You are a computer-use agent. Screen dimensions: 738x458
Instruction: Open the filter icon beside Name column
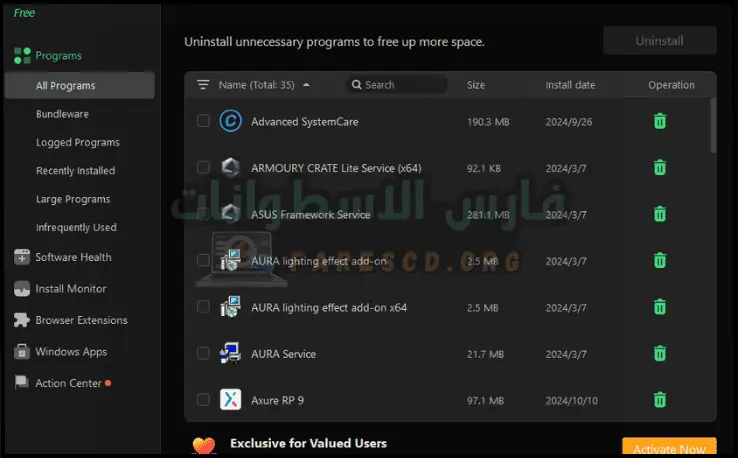point(203,85)
